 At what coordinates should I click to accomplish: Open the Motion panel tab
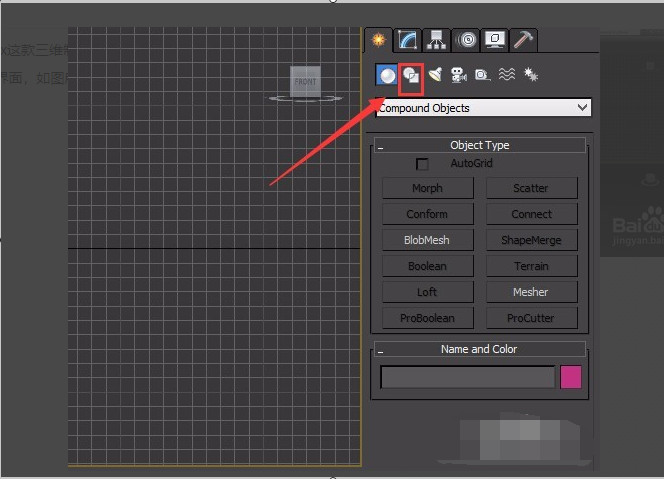(x=466, y=40)
